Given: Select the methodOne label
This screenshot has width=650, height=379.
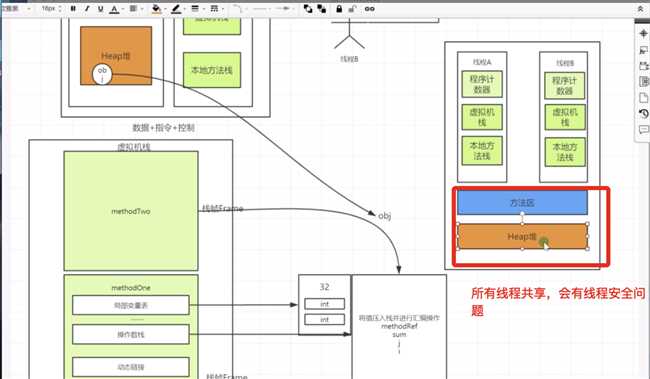Looking at the screenshot, I should [131, 288].
